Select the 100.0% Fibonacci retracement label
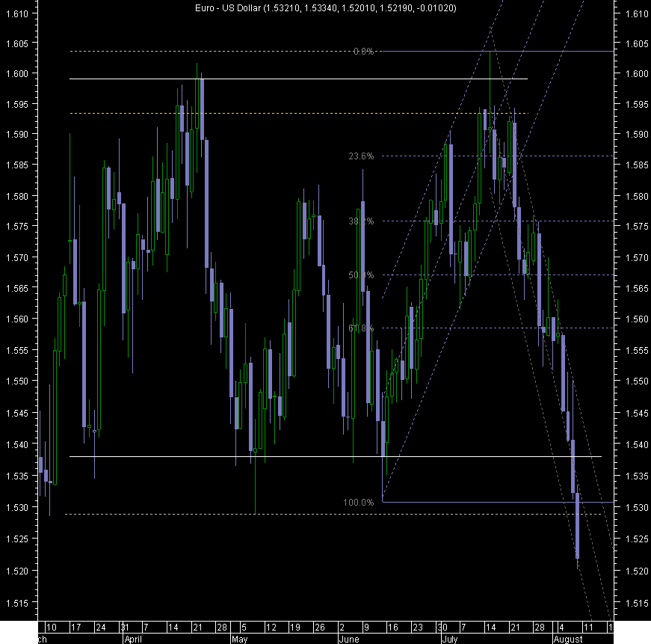 [359, 503]
